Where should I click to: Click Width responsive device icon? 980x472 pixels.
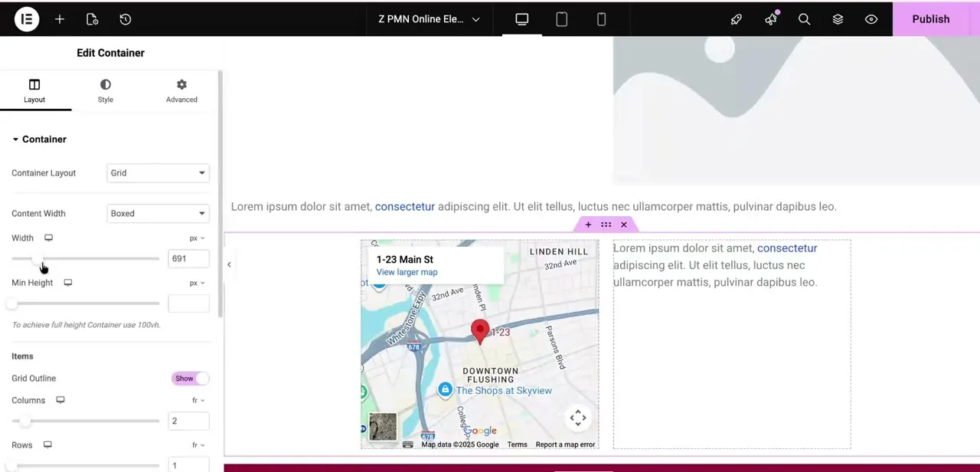tap(48, 238)
